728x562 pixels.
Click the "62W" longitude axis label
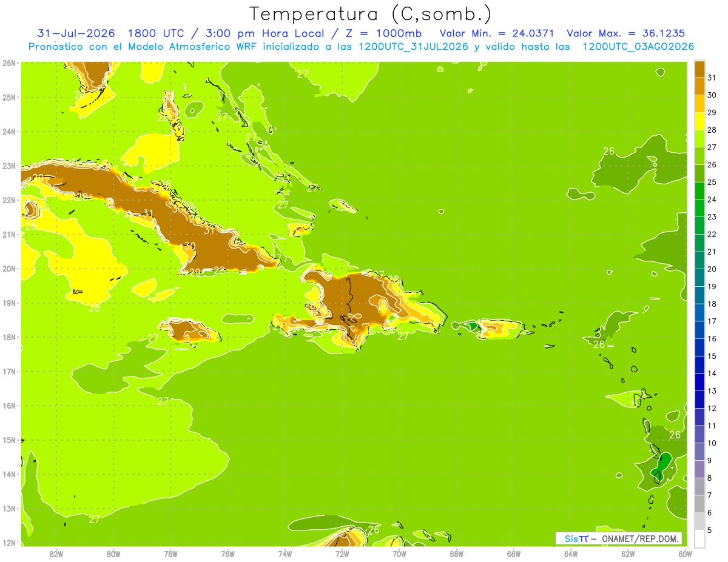628,554
